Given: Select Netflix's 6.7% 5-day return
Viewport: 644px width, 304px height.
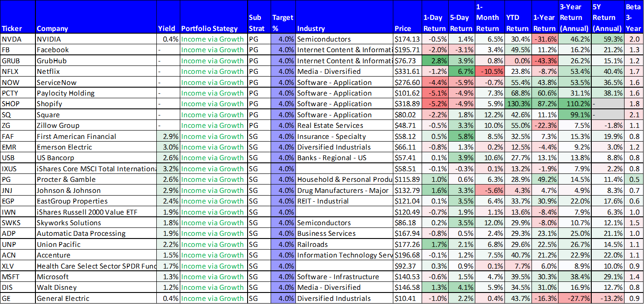Looking at the screenshot, I should click(462, 71).
